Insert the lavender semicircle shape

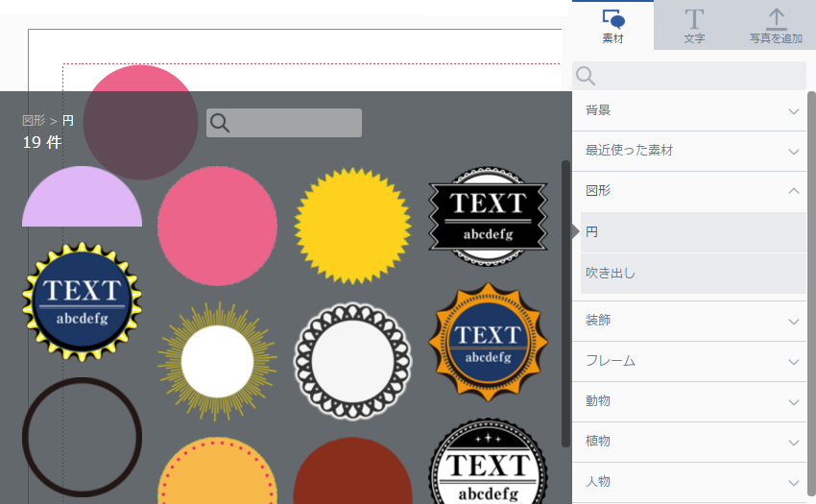pyautogui.click(x=82, y=200)
